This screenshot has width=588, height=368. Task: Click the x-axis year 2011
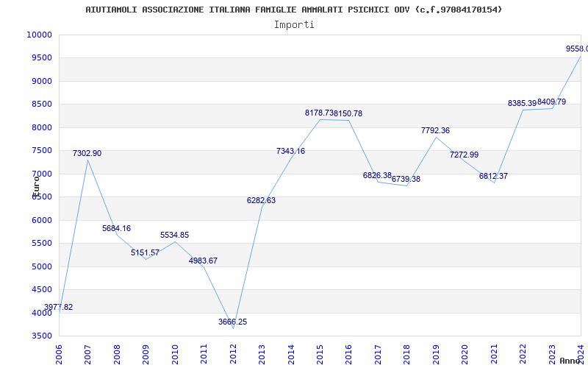click(204, 354)
